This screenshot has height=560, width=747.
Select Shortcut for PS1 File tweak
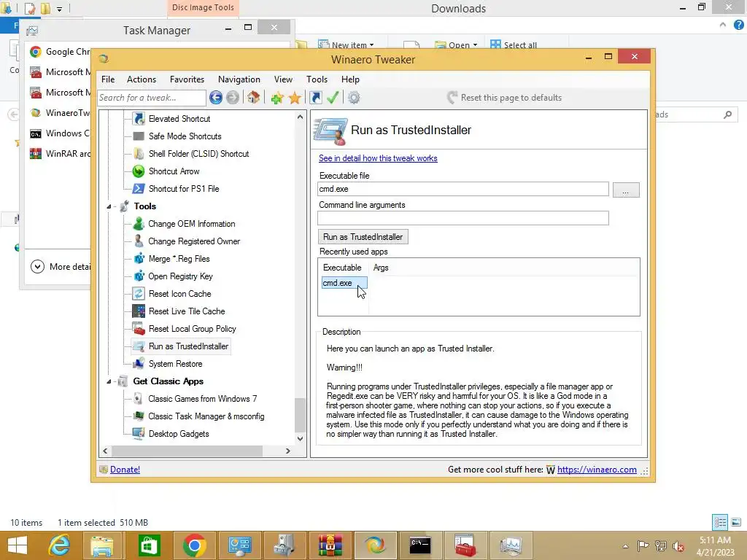click(184, 189)
